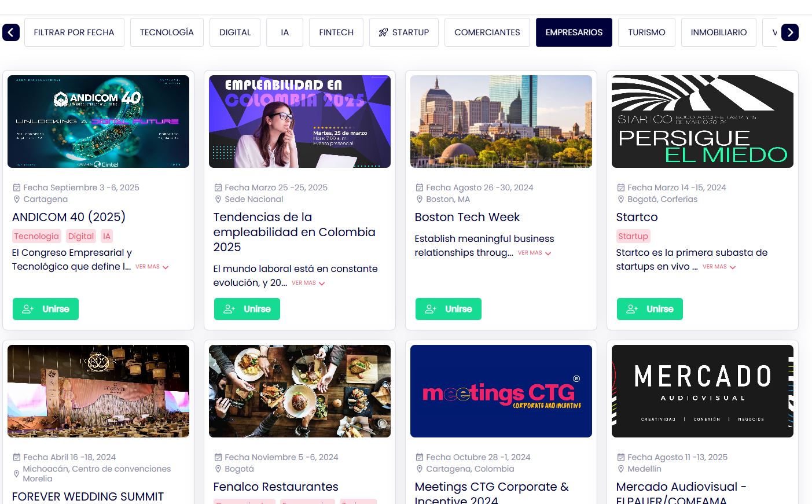Viewport: 812px width, 504px height.
Task: Open the FILTRAR POR FECHA filter
Action: (x=74, y=32)
